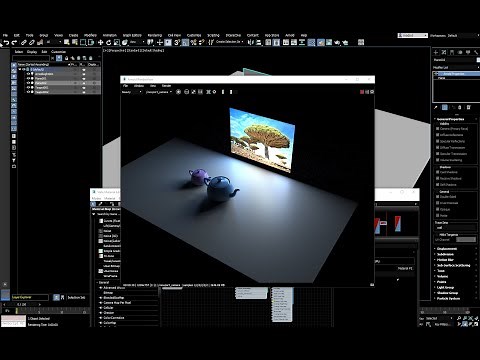
Task: Click the Redo arrow in main toolbar
Action: tap(14, 42)
